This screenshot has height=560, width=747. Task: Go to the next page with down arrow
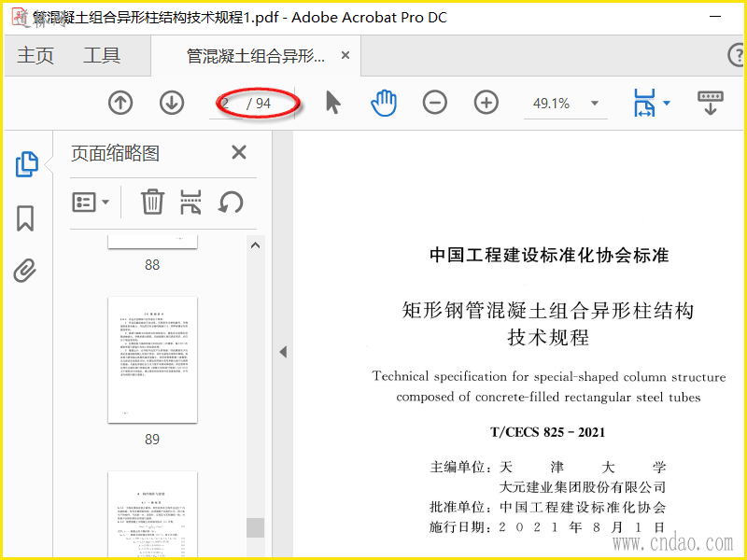(x=172, y=103)
